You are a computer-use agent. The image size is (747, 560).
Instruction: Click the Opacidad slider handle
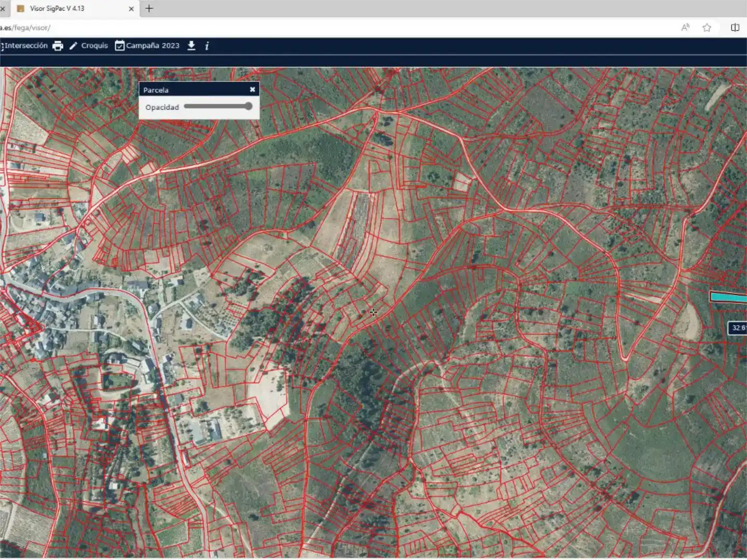(248, 106)
